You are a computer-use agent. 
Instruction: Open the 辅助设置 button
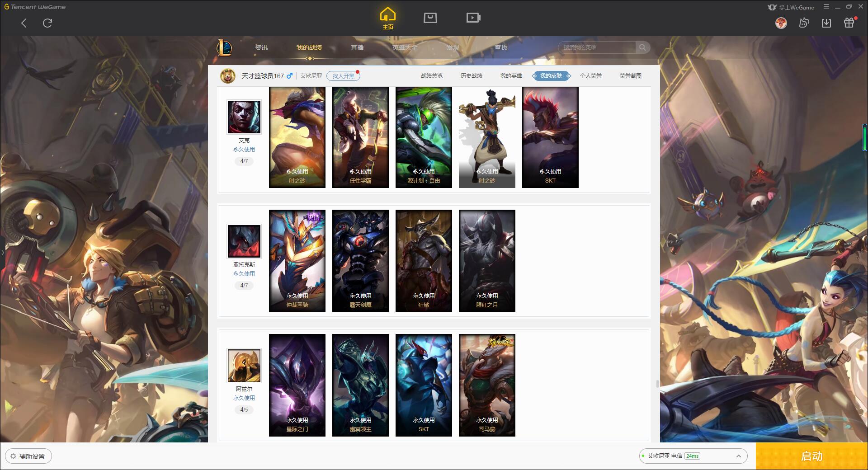28,456
